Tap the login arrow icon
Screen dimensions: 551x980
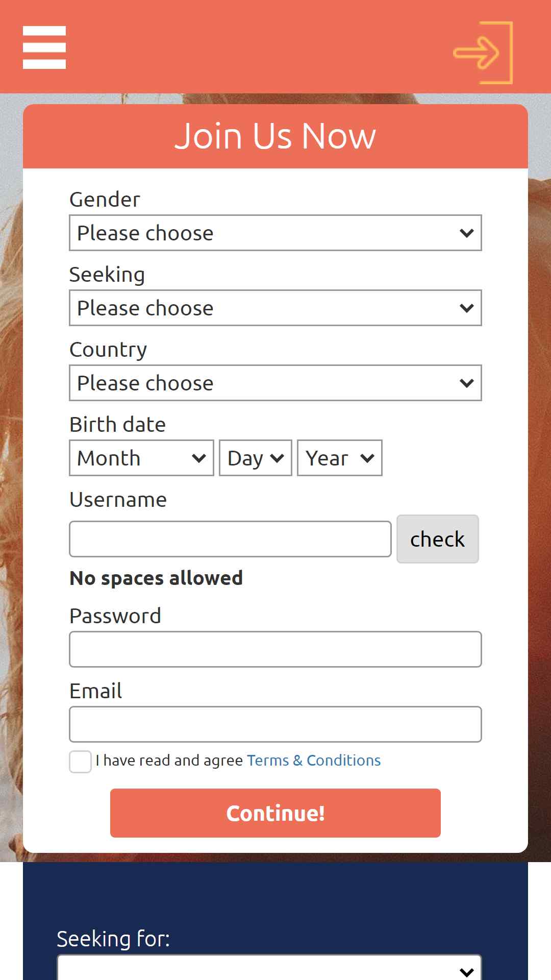tap(483, 53)
